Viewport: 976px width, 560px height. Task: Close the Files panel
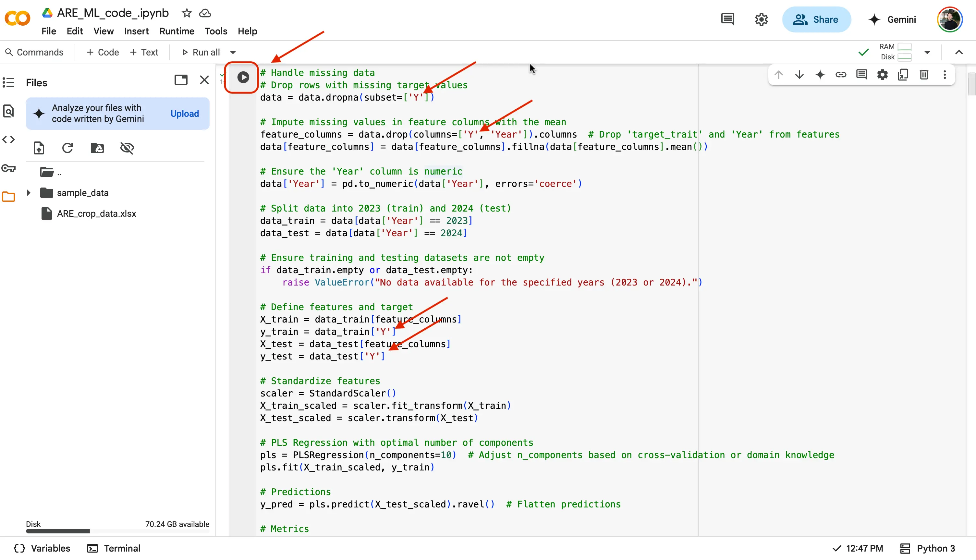pyautogui.click(x=205, y=80)
